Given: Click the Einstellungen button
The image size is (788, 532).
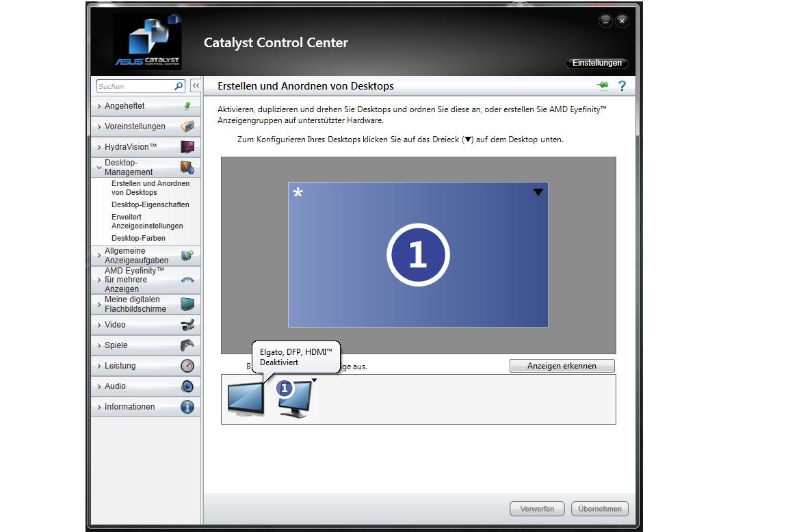Looking at the screenshot, I should 597,63.
